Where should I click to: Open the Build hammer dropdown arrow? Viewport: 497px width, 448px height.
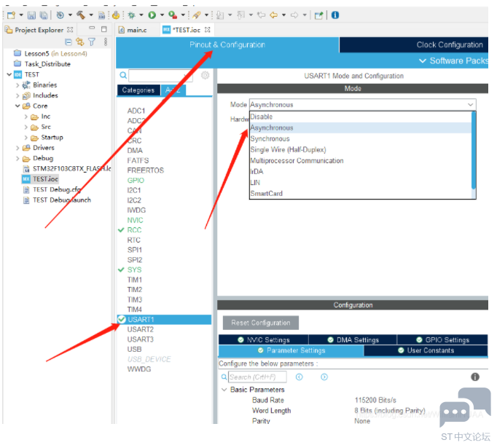(x=91, y=15)
